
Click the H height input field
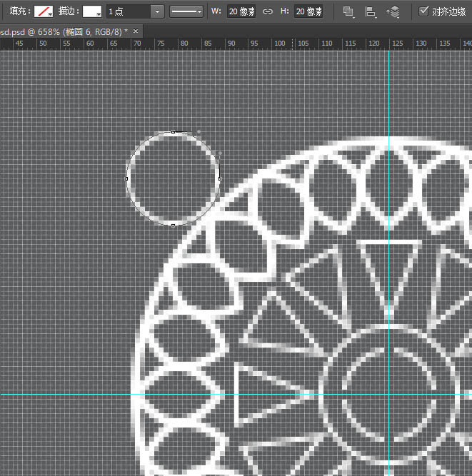click(308, 11)
